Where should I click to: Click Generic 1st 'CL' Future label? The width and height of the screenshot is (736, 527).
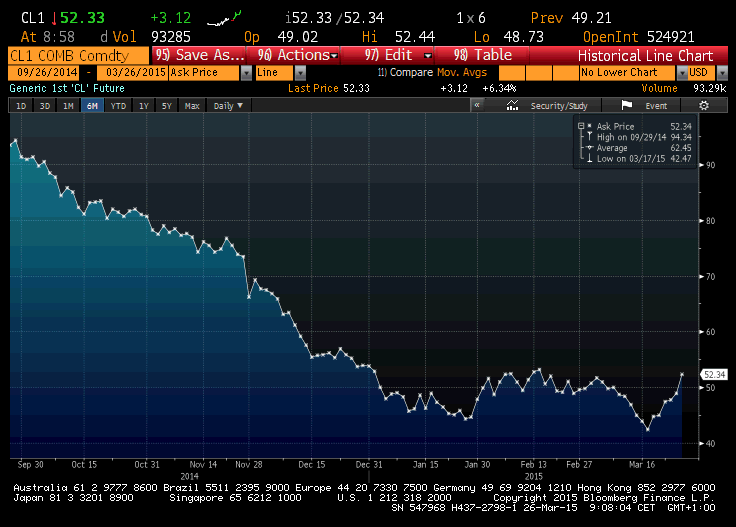coord(67,88)
